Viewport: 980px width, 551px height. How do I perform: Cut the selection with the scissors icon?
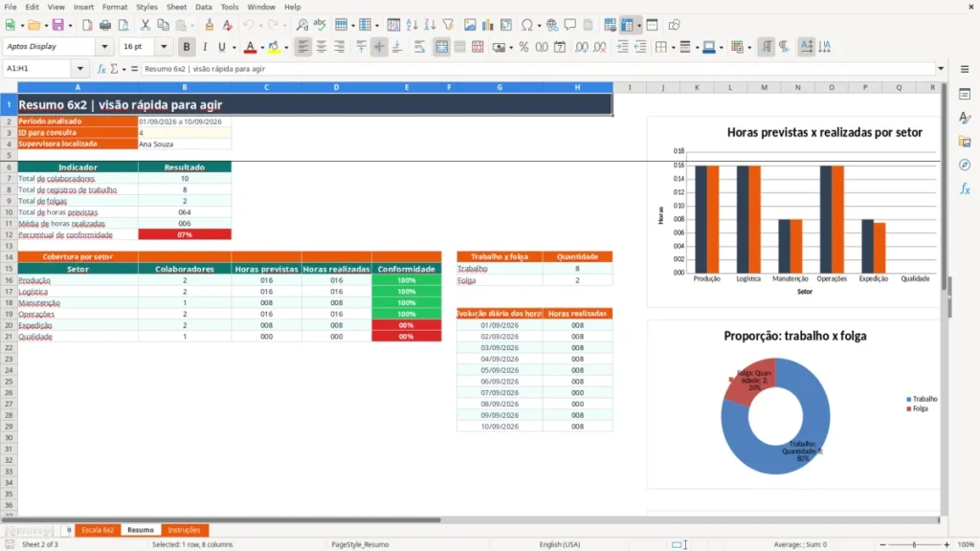click(x=145, y=25)
